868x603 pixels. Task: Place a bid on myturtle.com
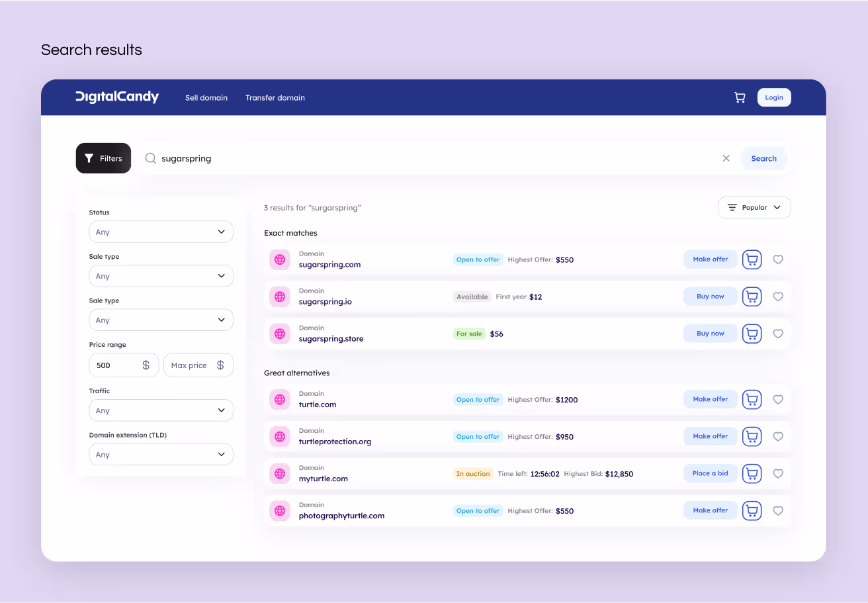(710, 473)
